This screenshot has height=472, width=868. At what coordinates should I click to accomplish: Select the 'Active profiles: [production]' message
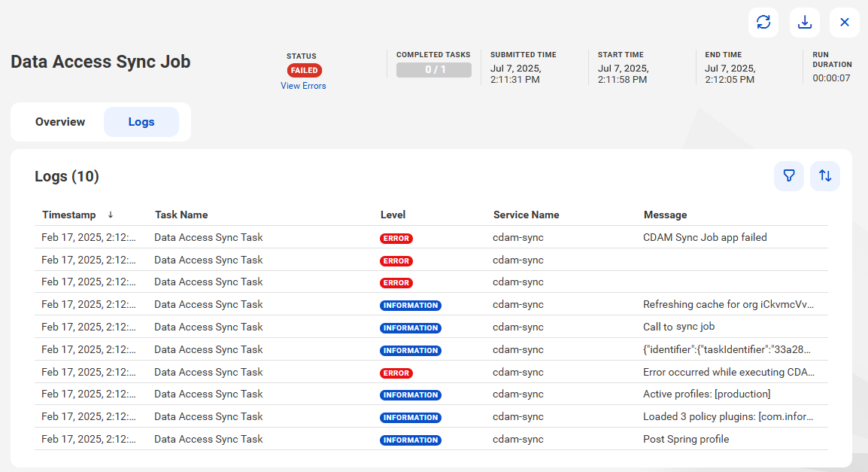coord(706,394)
